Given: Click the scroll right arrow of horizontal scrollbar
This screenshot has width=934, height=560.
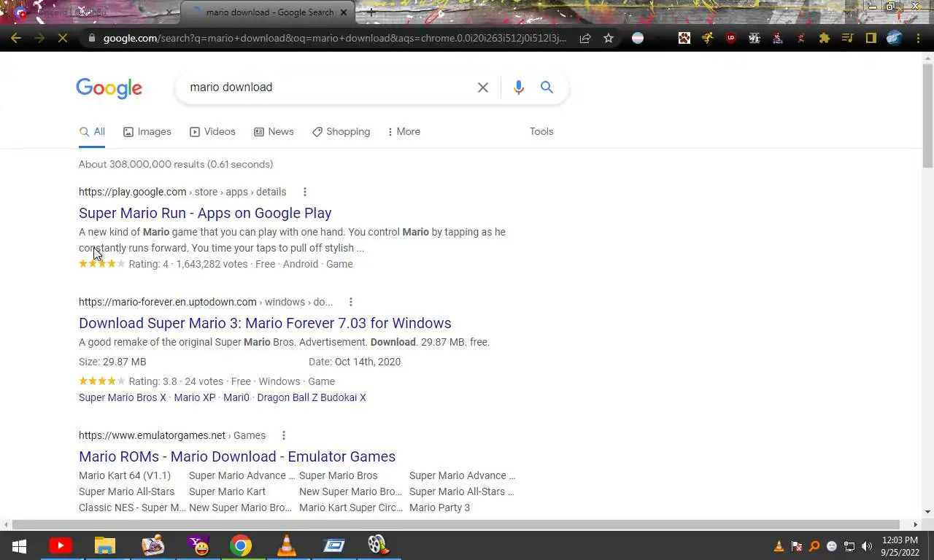Looking at the screenshot, I should tap(916, 524).
